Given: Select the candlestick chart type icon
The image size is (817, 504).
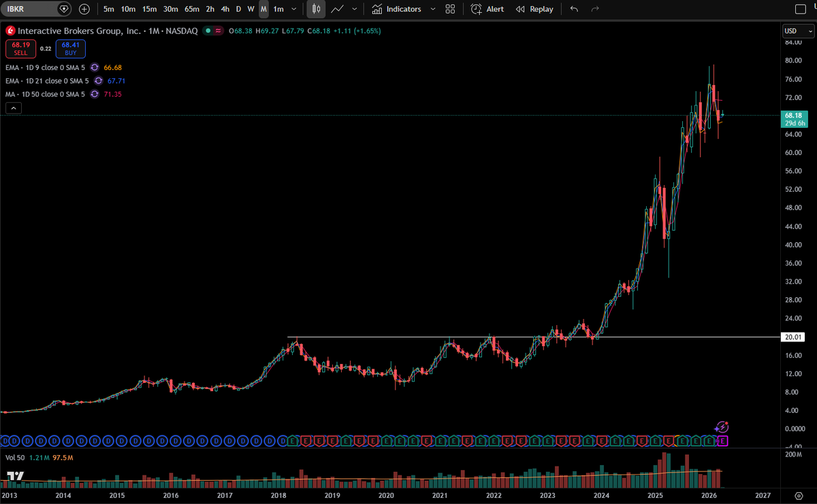Looking at the screenshot, I should (315, 9).
